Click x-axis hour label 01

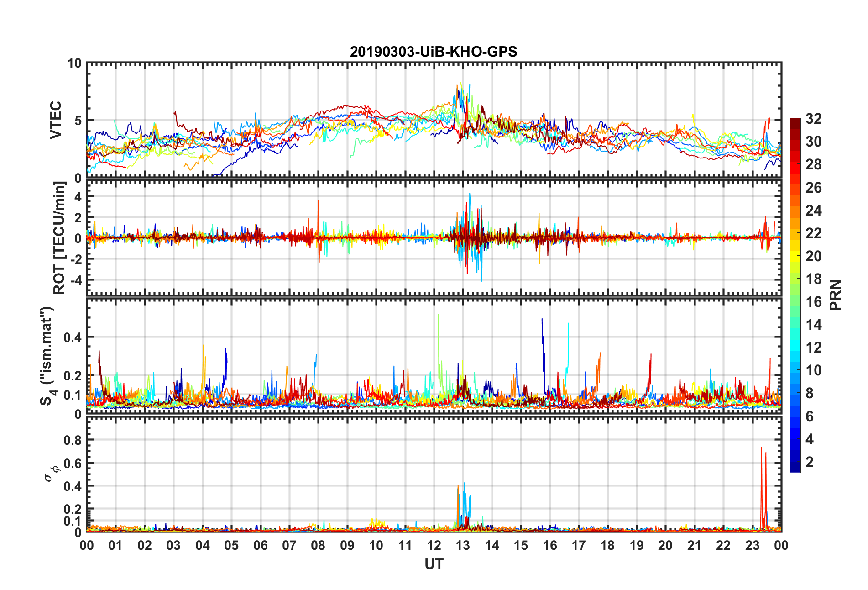(115, 545)
